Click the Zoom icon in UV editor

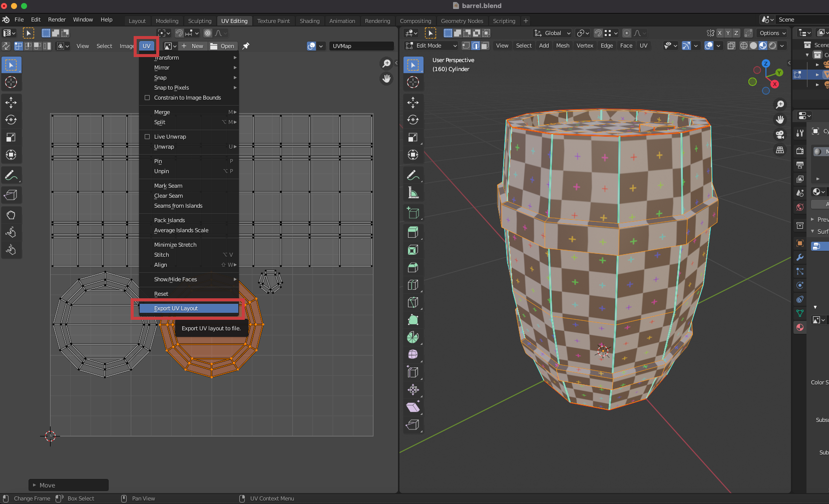386,64
